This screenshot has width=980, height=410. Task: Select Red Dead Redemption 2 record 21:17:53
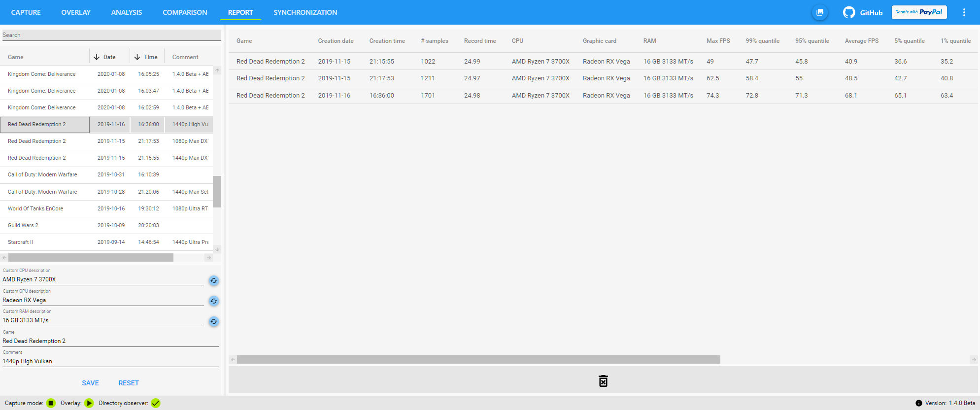click(x=106, y=141)
